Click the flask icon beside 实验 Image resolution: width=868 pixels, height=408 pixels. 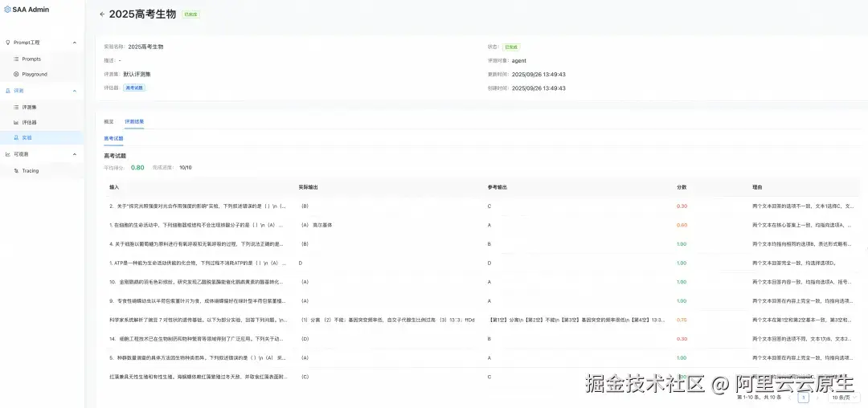(16, 137)
